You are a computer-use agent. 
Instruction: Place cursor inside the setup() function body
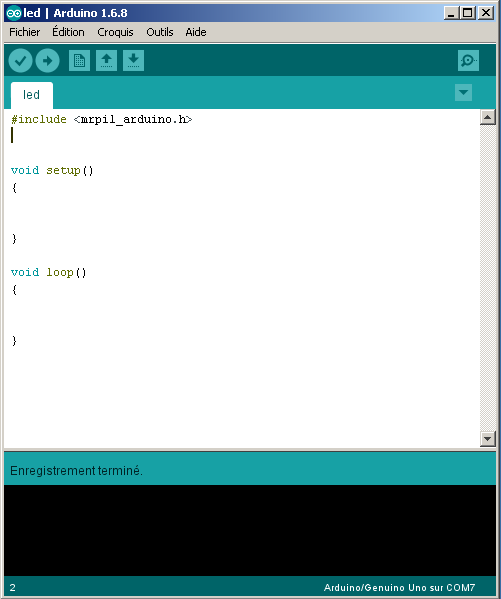tap(115, 213)
